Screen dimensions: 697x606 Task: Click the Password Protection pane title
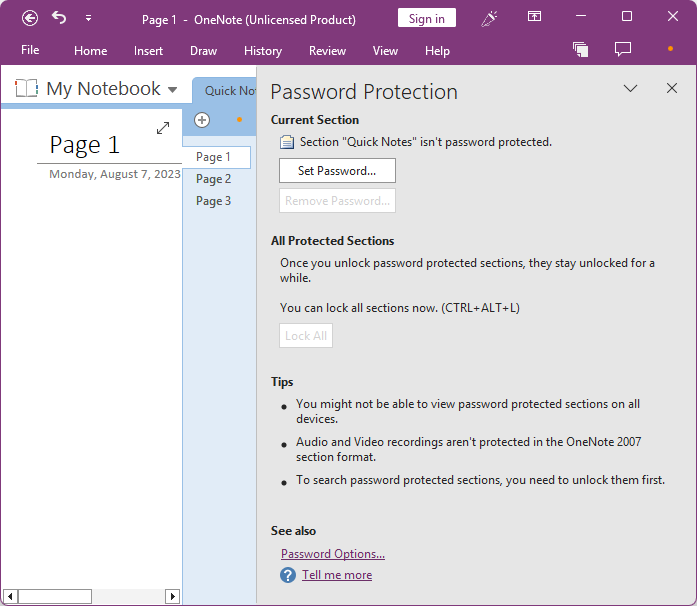point(364,92)
